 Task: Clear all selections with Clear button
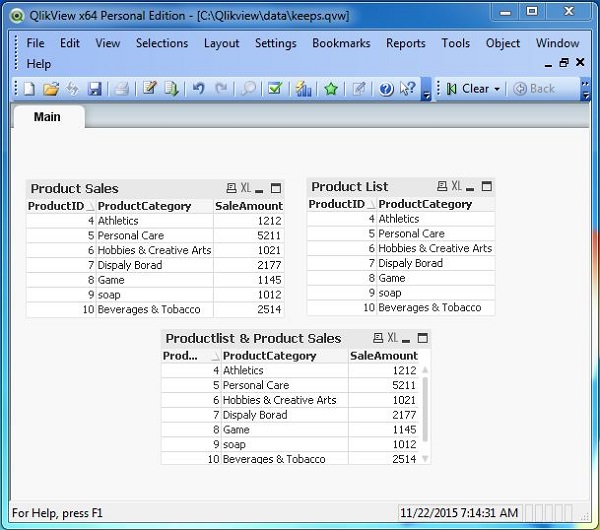tap(469, 89)
